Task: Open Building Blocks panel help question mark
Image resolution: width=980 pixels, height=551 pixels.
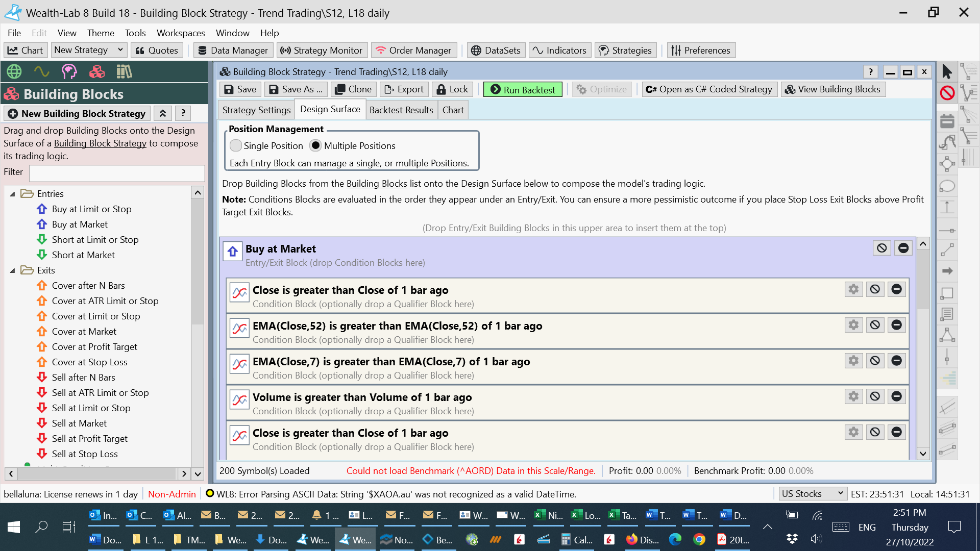Action: [183, 113]
